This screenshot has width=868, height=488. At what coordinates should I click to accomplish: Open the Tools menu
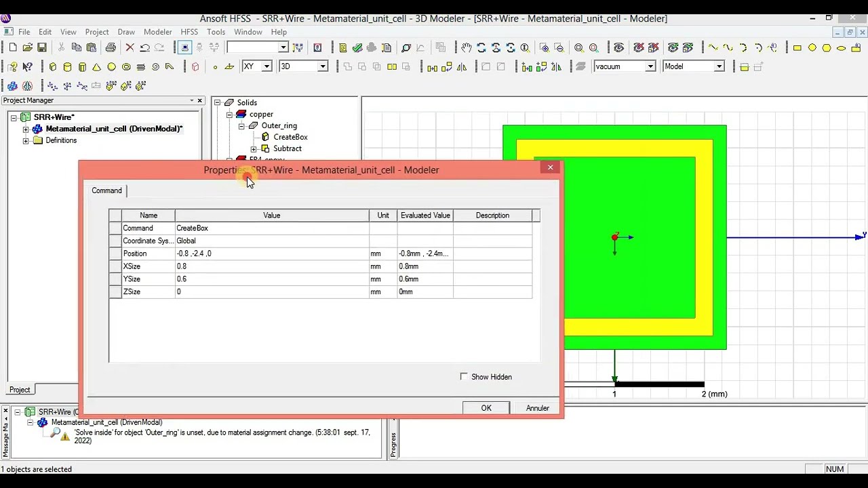click(x=216, y=32)
